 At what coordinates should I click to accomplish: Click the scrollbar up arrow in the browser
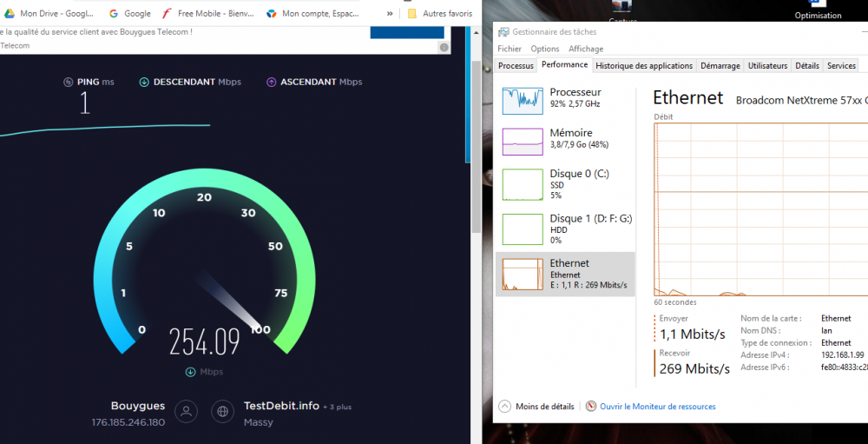pyautogui.click(x=476, y=33)
